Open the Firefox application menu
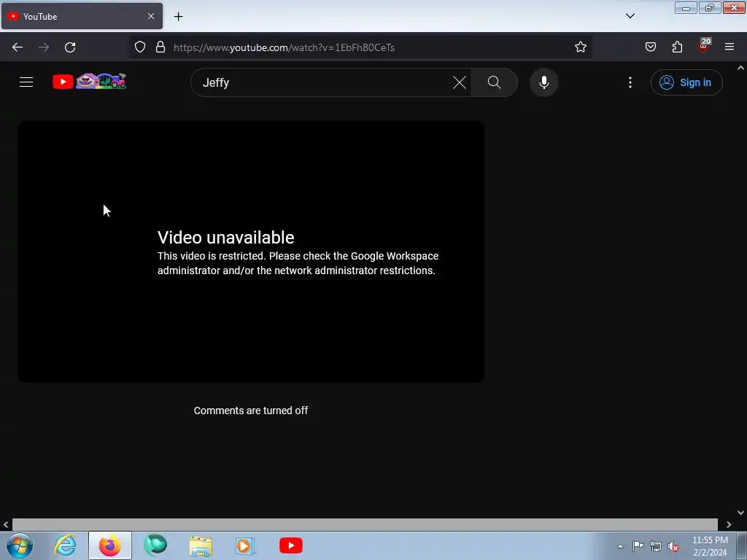The width and height of the screenshot is (747, 560). pos(729,47)
